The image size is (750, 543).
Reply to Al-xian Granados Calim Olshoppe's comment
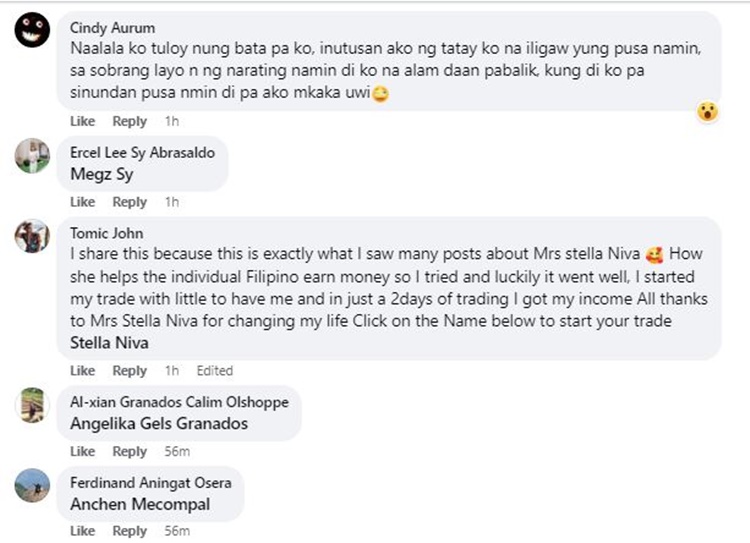tap(129, 451)
